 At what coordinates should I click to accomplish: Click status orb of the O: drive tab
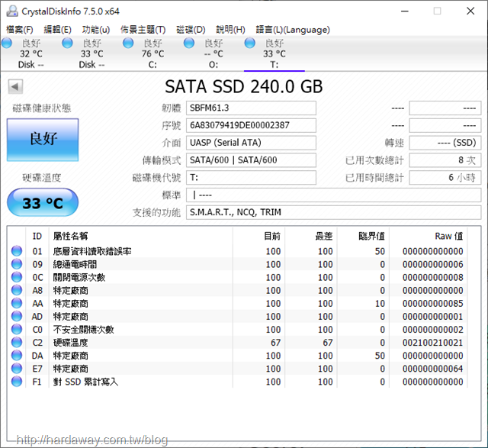pyautogui.click(x=189, y=43)
